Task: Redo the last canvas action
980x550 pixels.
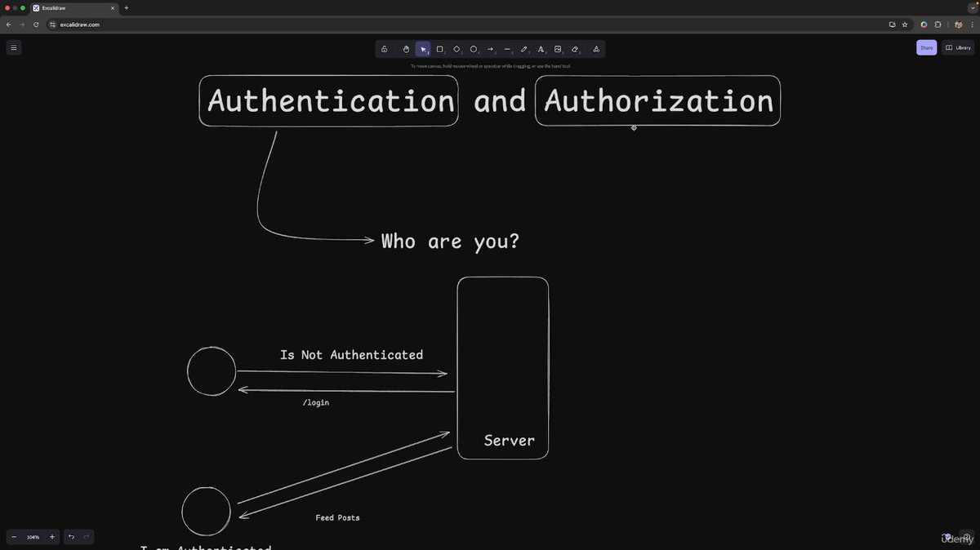Action: tap(87, 537)
